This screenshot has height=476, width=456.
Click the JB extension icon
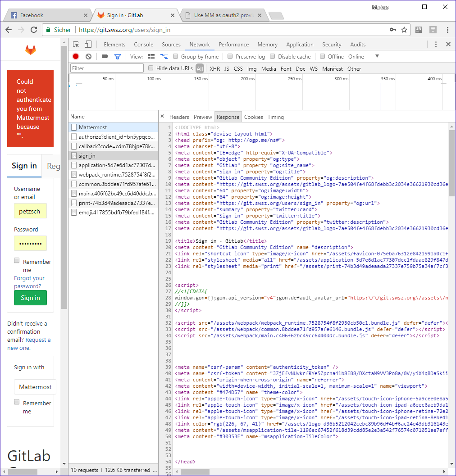(419, 30)
